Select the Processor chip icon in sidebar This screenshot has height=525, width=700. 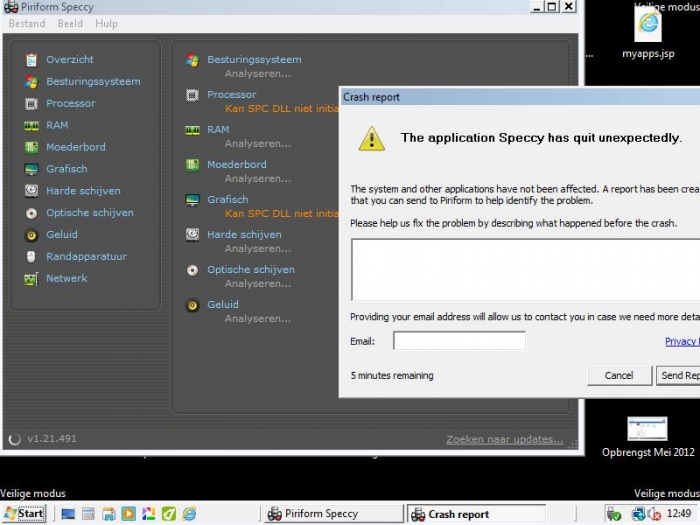click(31, 104)
